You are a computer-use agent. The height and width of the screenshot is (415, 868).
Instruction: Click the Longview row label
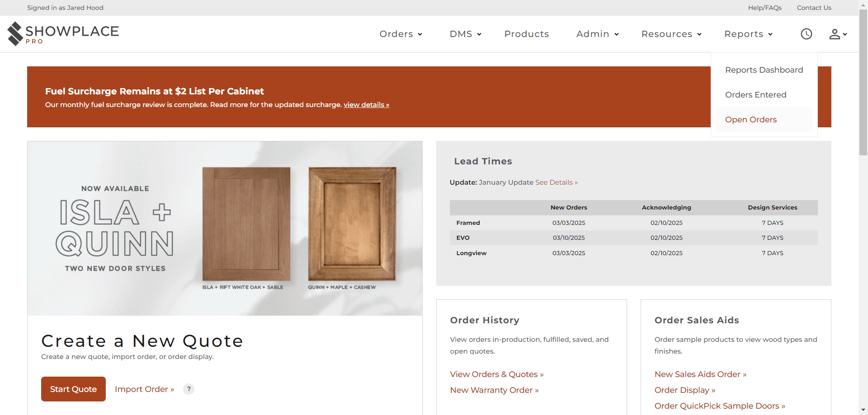(x=472, y=253)
